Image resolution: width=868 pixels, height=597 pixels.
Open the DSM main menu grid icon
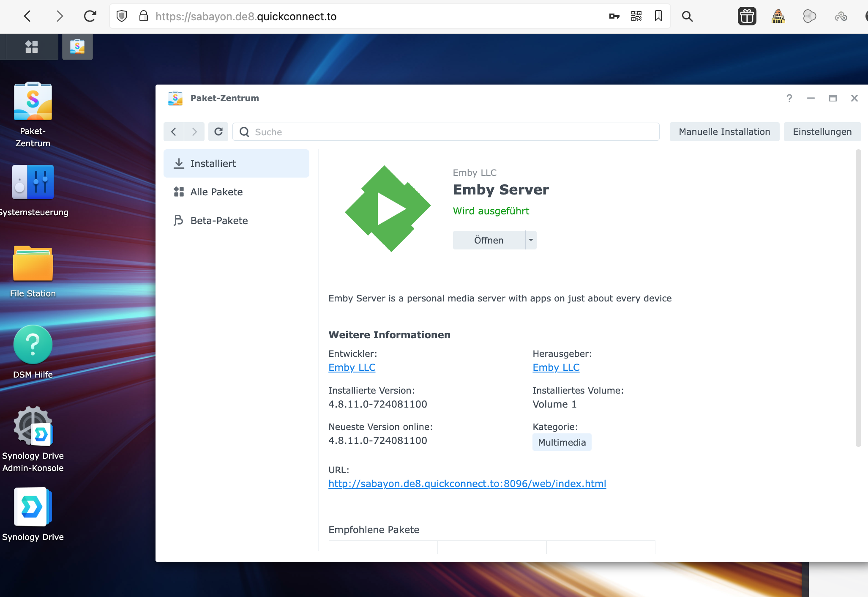[x=31, y=47]
